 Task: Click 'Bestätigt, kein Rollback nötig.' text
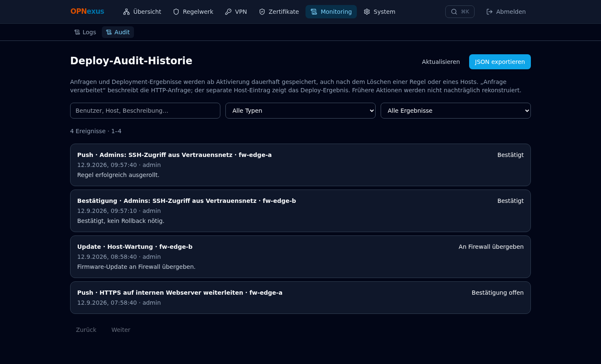click(121, 221)
